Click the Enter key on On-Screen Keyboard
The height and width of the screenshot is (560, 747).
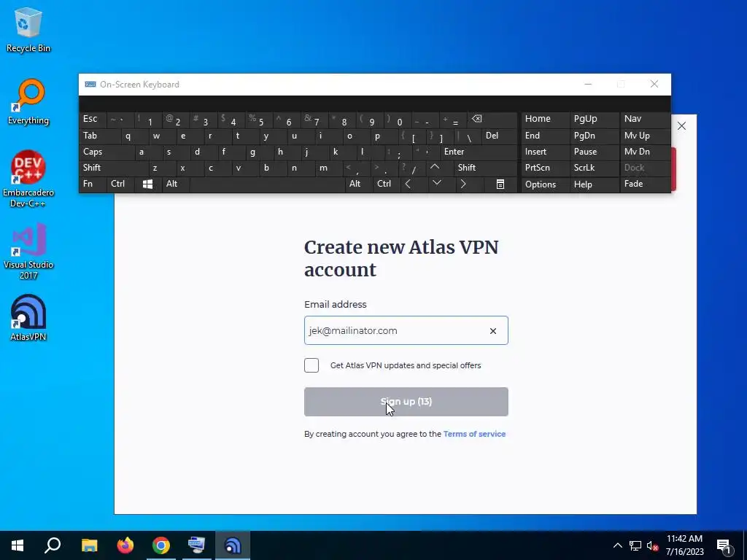click(478, 152)
